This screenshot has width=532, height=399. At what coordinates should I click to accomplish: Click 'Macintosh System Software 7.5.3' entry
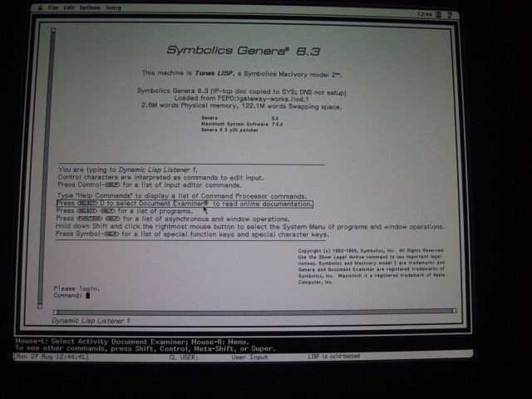tap(242, 124)
